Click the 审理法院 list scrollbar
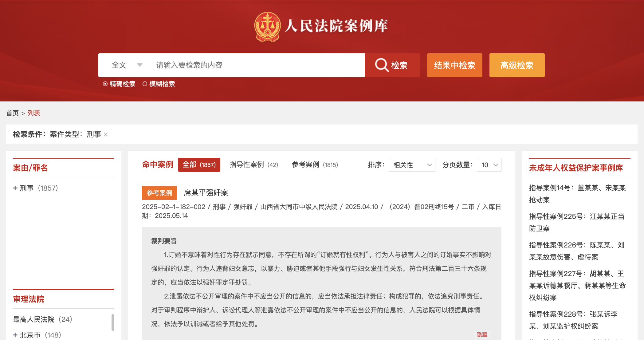Screen dimensions: 644x340 pyautogui.click(x=113, y=322)
